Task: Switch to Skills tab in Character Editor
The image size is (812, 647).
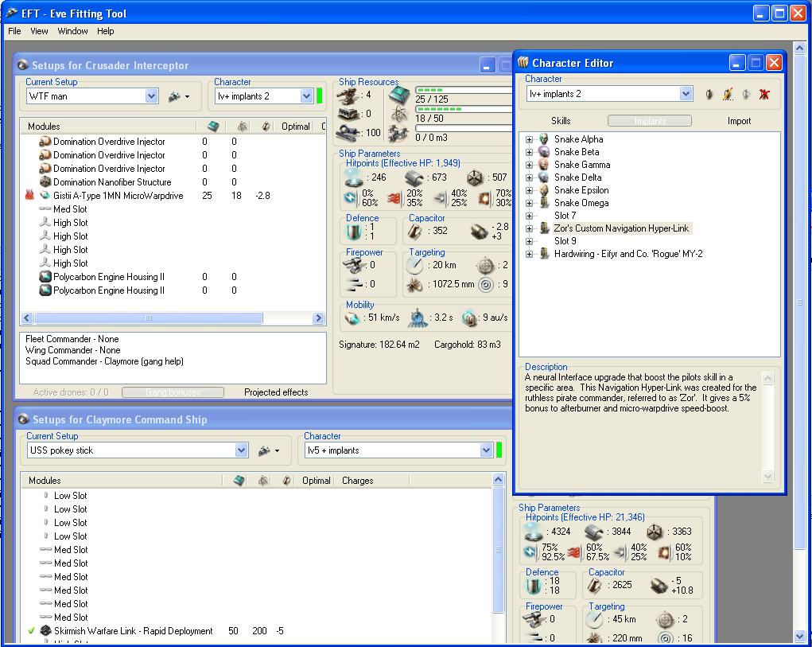Action: pos(561,121)
